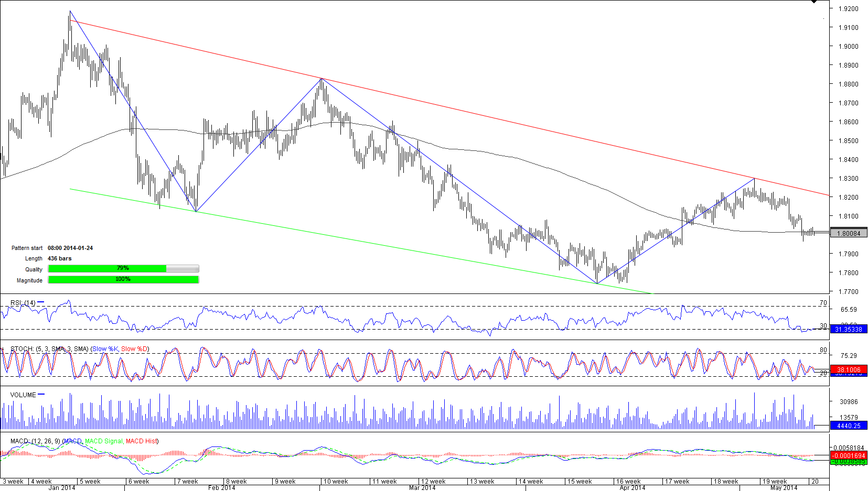Click the RSI 65.59 scale value
Image resolution: width=868 pixels, height=491 pixels.
click(849, 310)
